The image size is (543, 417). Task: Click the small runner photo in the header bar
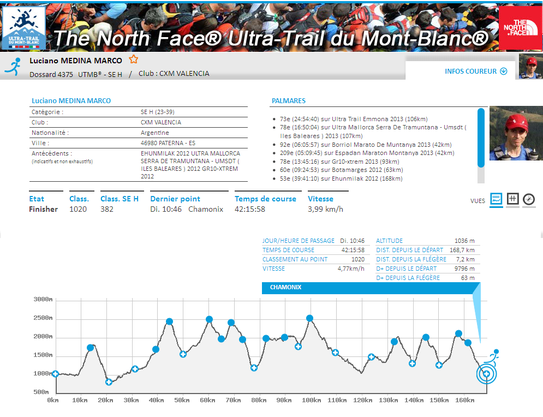click(x=531, y=66)
